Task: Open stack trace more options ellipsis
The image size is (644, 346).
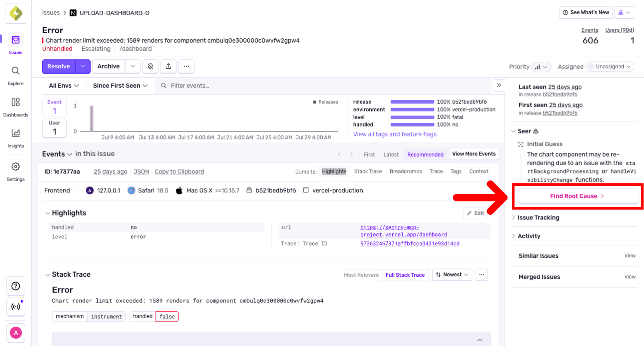Action: pyautogui.click(x=481, y=275)
